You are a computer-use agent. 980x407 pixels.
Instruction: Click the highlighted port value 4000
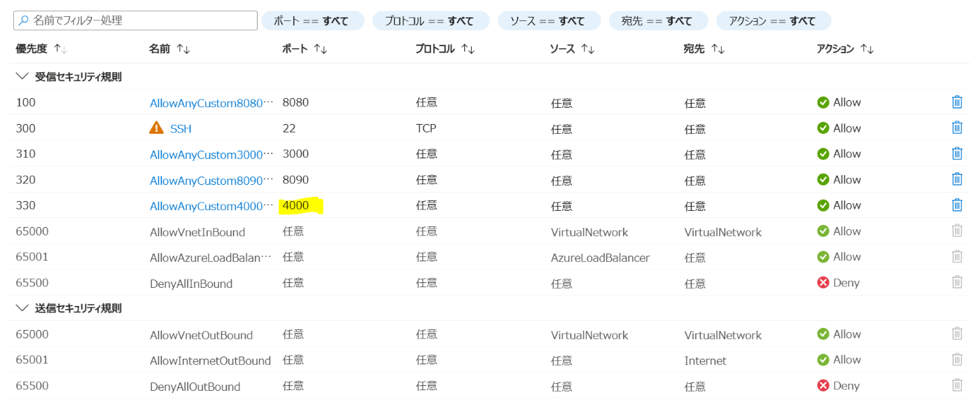coord(295,205)
